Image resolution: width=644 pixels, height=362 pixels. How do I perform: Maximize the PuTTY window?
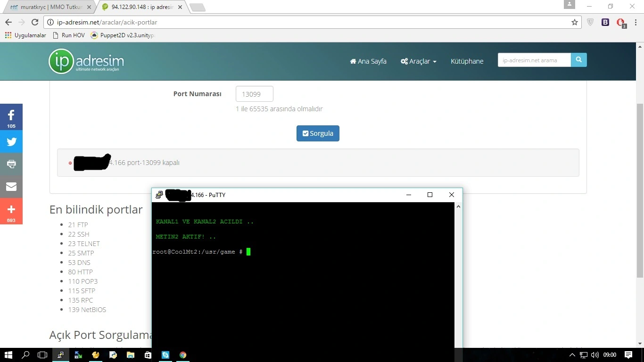429,195
